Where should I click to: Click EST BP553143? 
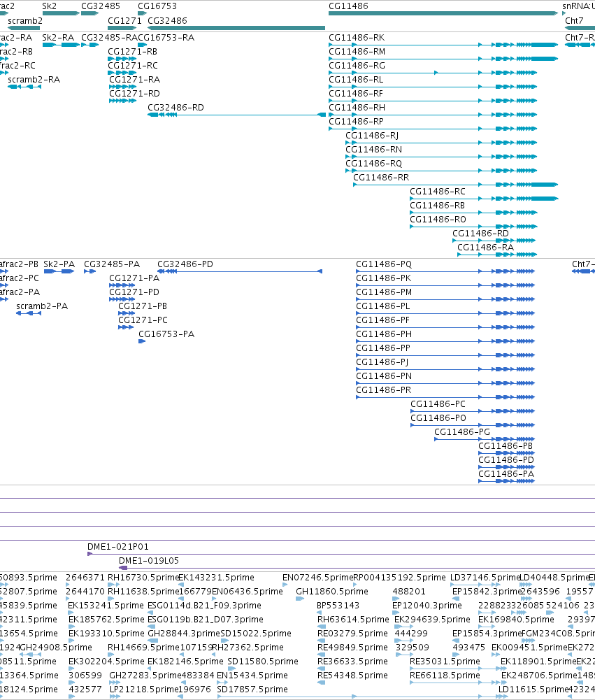[338, 606]
